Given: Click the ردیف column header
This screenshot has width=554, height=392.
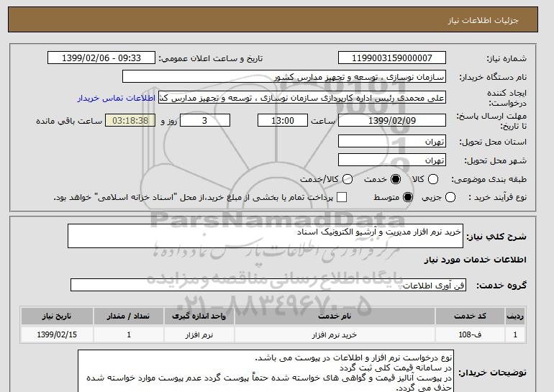Looking at the screenshot, I should point(515,316).
